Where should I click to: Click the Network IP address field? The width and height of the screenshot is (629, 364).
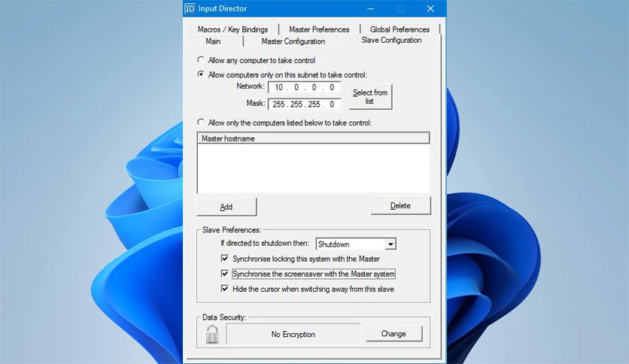click(x=305, y=87)
